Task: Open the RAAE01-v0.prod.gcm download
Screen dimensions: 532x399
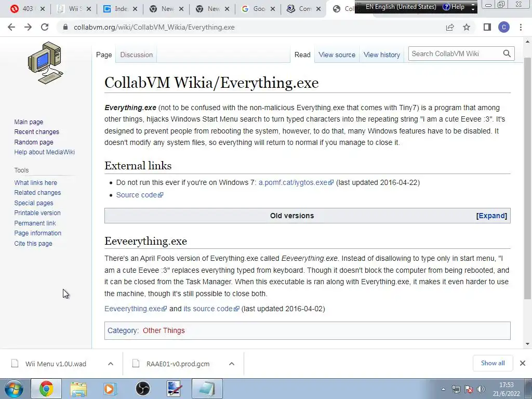Action: (x=178, y=364)
